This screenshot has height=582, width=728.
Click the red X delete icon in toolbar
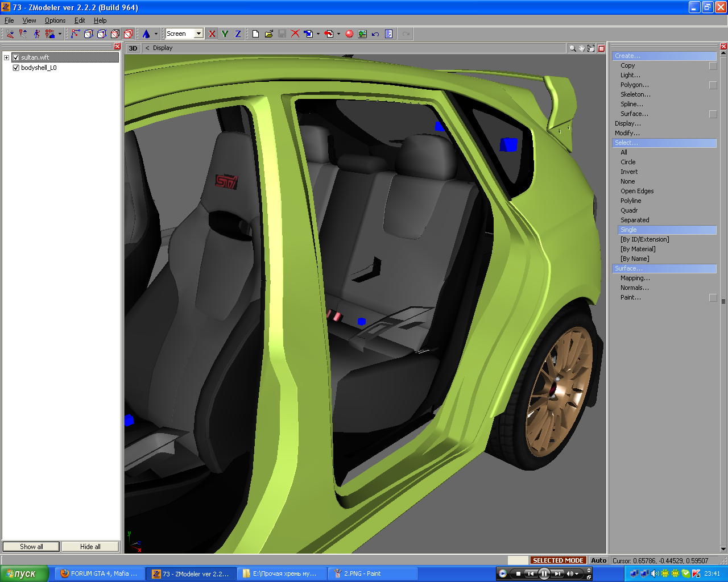pos(295,34)
